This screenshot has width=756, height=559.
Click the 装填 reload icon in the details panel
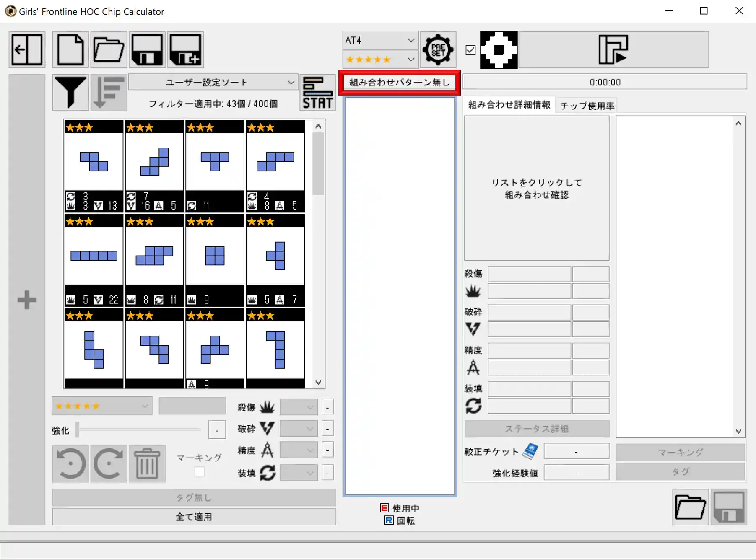click(x=473, y=406)
